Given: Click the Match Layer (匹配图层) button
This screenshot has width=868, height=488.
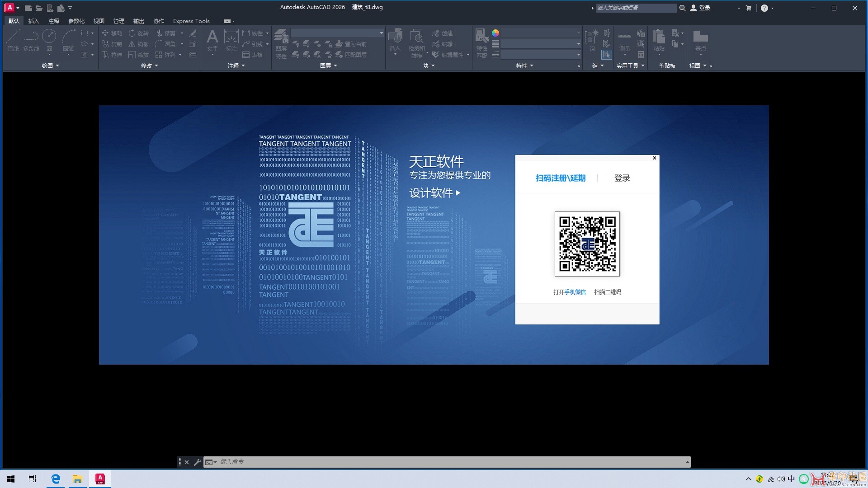Looking at the screenshot, I should (x=351, y=55).
